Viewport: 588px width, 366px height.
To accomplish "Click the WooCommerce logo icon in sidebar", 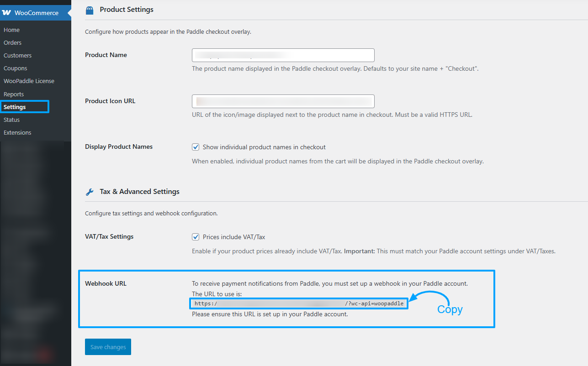I will tap(7, 13).
